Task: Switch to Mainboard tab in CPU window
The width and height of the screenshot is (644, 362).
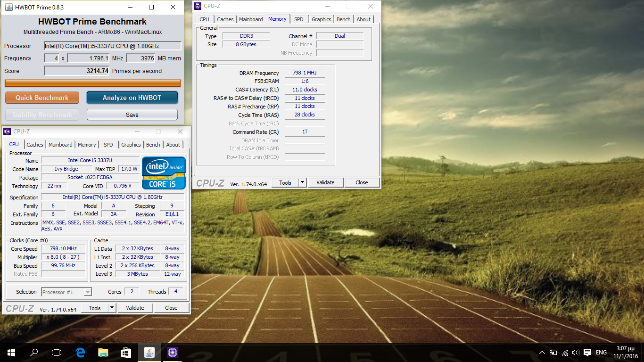Action: [x=60, y=145]
